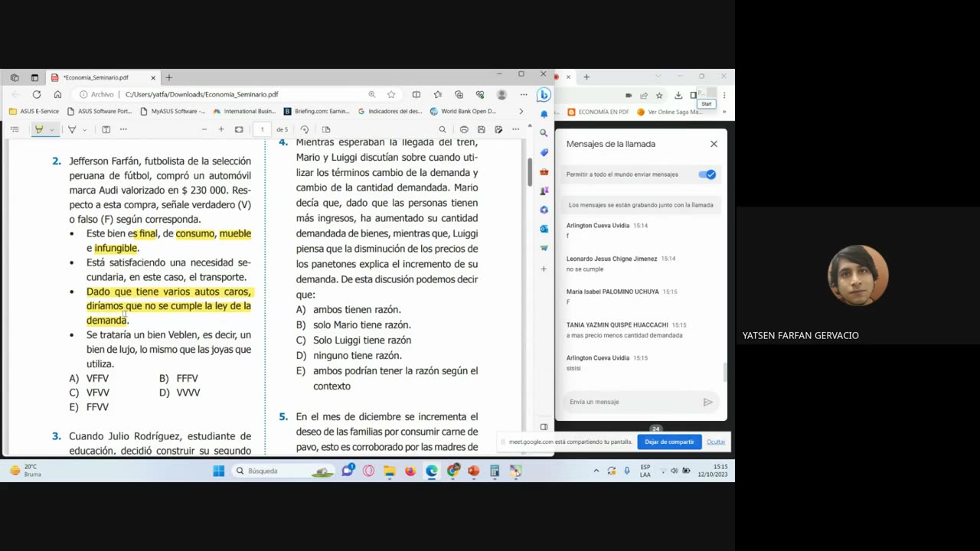
Task: Open a new tab in Chrome window
Action: 586,77
